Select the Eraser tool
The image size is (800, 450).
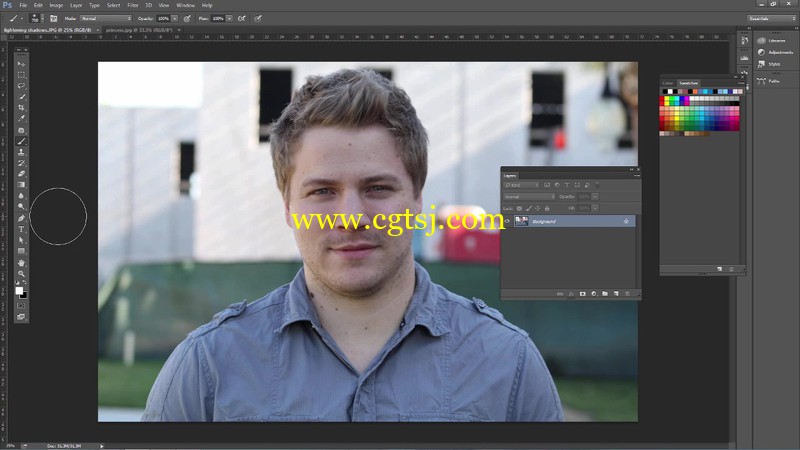tap(21, 174)
